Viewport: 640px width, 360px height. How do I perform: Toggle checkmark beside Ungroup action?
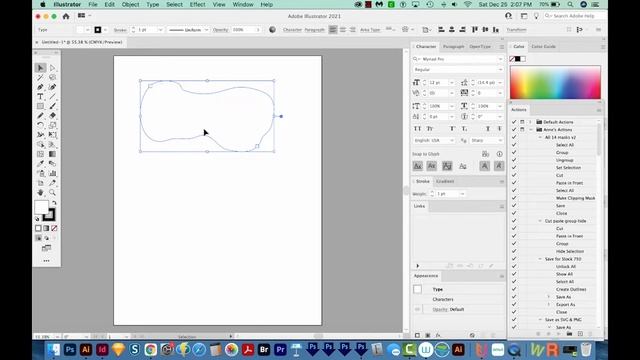514,160
